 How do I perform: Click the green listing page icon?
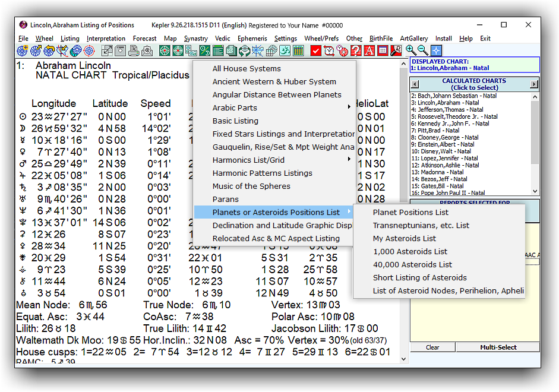tap(218, 51)
